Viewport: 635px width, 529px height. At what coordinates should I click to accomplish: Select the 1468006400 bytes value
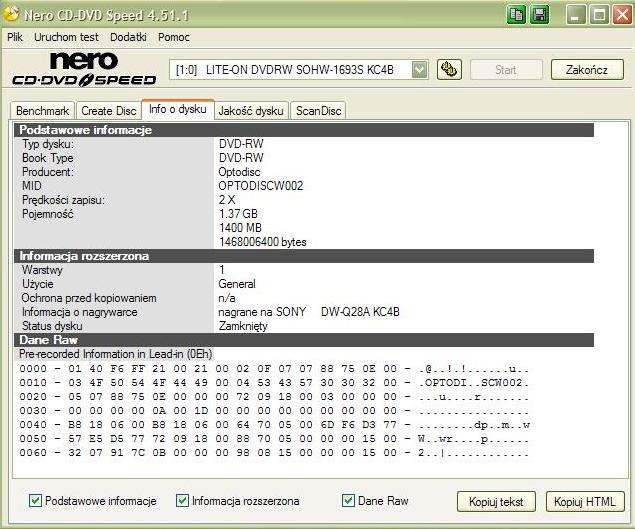[x=263, y=242]
